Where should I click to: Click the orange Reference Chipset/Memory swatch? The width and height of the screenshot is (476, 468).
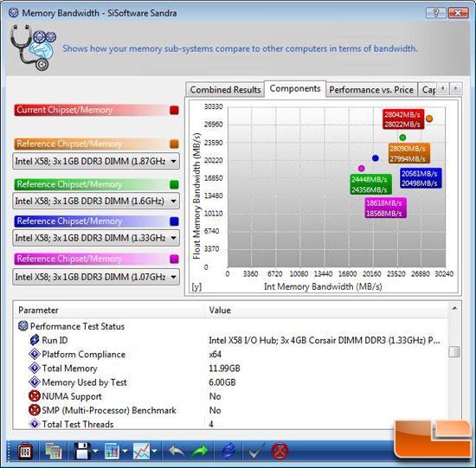point(174,144)
